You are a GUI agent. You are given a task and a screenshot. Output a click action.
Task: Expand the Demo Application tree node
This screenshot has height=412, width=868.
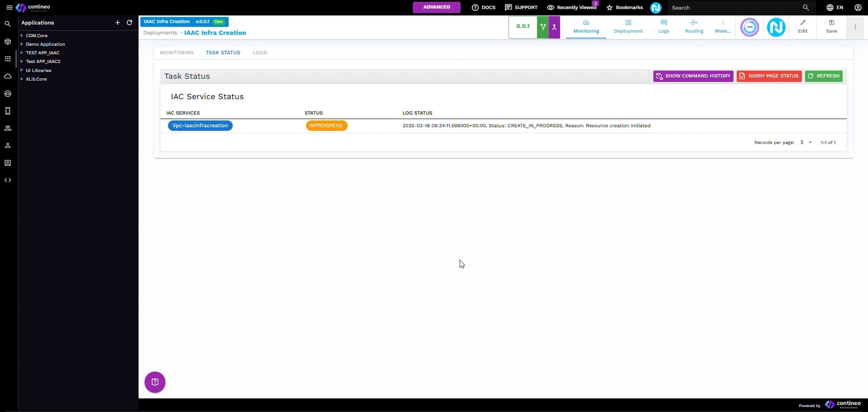22,44
